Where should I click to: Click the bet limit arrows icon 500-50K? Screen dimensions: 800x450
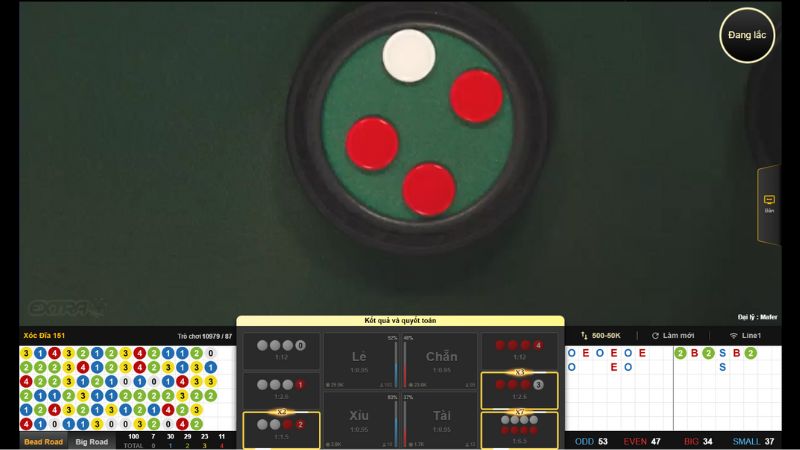pos(584,335)
